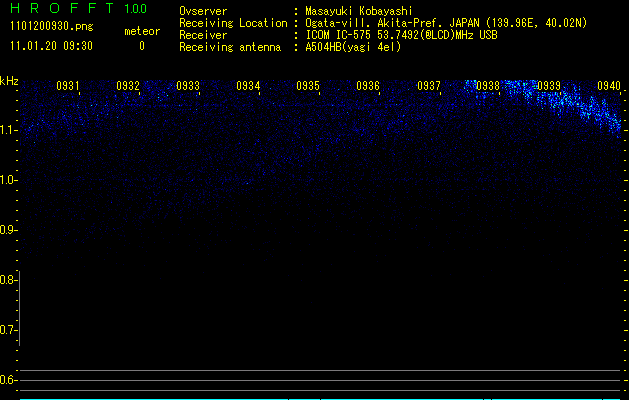This screenshot has width=629, height=400.
Task: Click the Receiver label
Action: [x=203, y=35]
